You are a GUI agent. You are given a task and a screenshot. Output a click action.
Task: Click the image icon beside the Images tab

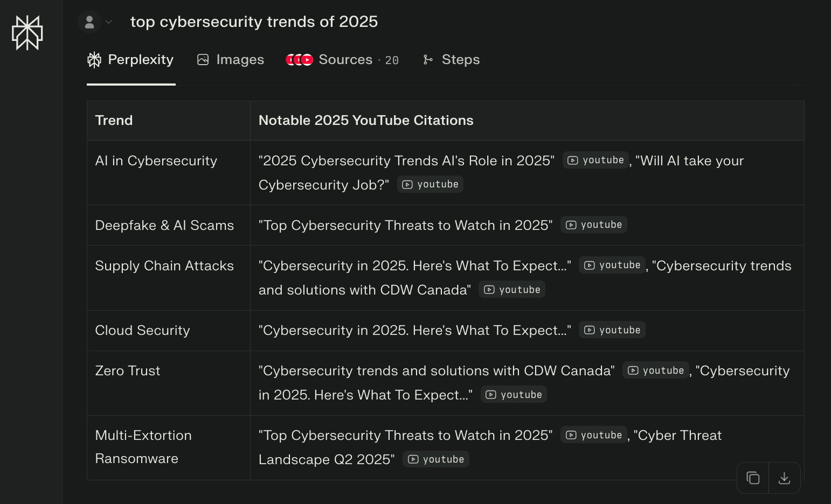pyautogui.click(x=203, y=59)
